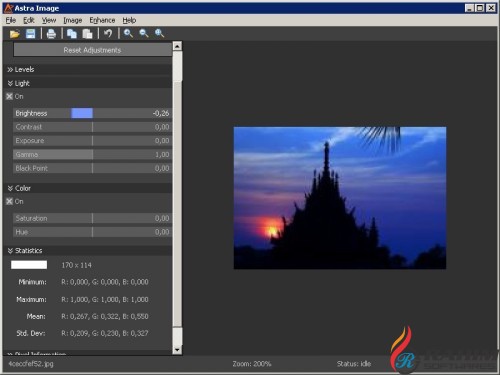
Task: Click the zoom-to-fit magnifier icon
Action: [x=160, y=33]
